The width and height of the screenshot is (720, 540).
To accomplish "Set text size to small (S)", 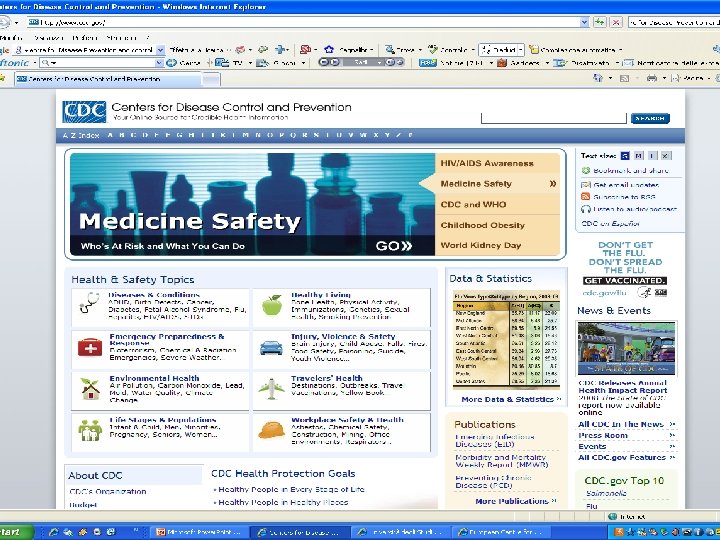I will pos(625,156).
